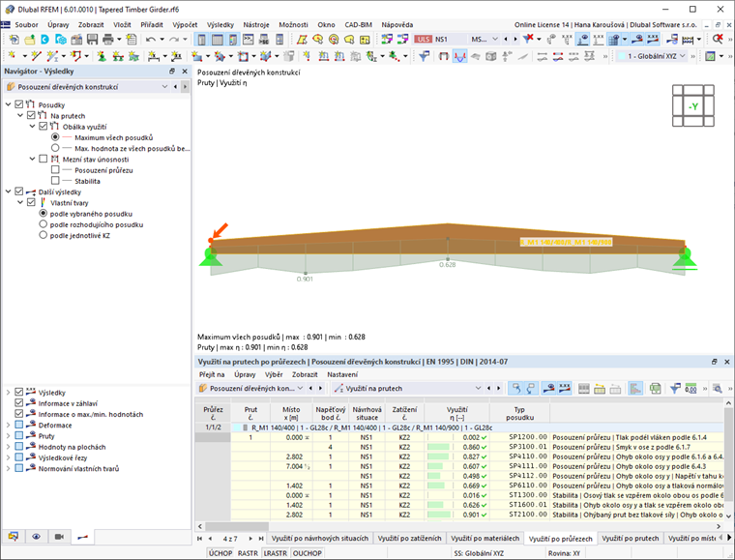Collapse the 'Další výsledky' tree node
This screenshot has width=735, height=560.
pyautogui.click(x=8, y=192)
